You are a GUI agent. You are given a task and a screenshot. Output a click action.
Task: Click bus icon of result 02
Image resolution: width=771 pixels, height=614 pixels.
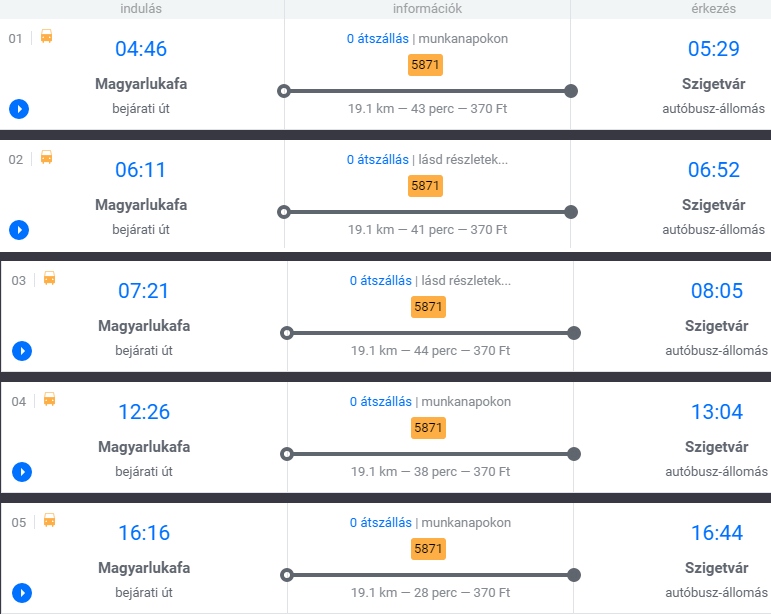pos(46,158)
